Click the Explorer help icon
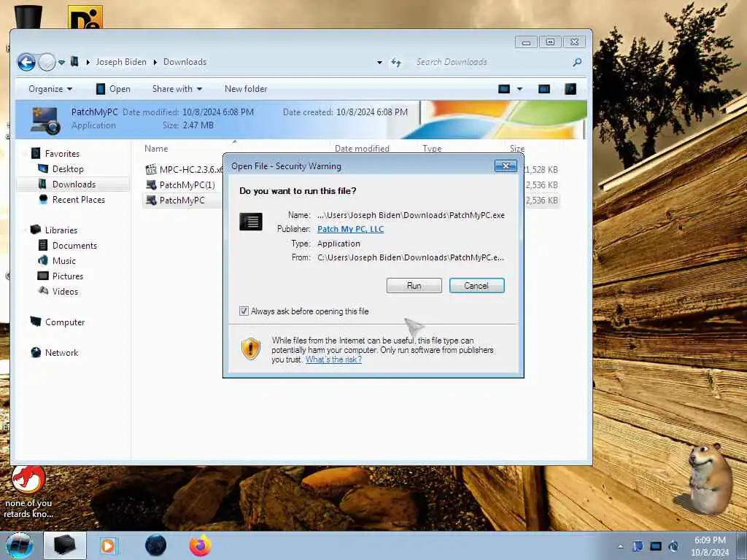The height and width of the screenshot is (560, 747). 570,89
